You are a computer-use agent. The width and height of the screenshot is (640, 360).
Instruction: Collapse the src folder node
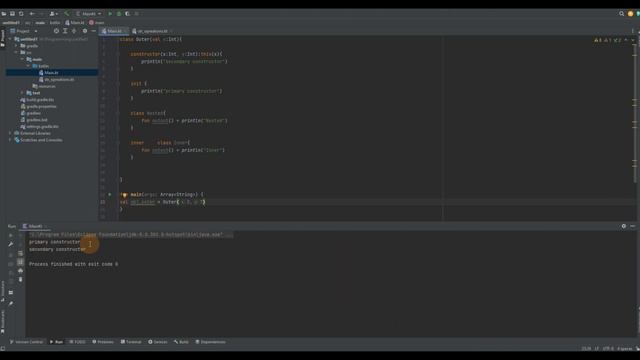coord(16,53)
